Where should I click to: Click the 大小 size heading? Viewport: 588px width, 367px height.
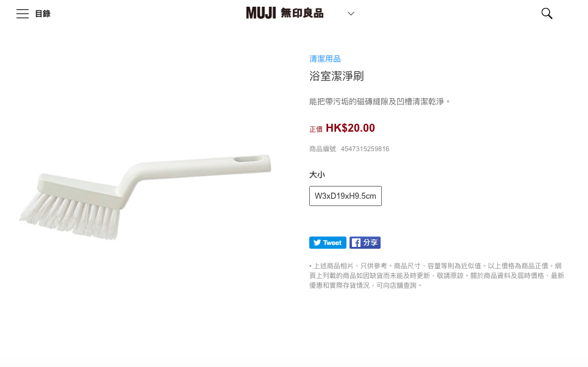(317, 175)
